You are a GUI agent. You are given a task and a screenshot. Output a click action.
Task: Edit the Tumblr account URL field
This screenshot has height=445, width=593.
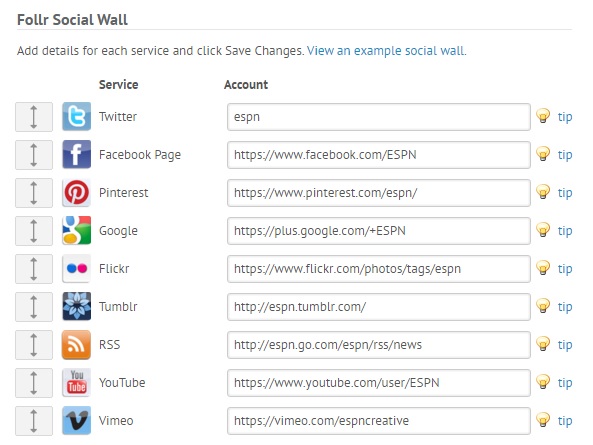click(379, 307)
